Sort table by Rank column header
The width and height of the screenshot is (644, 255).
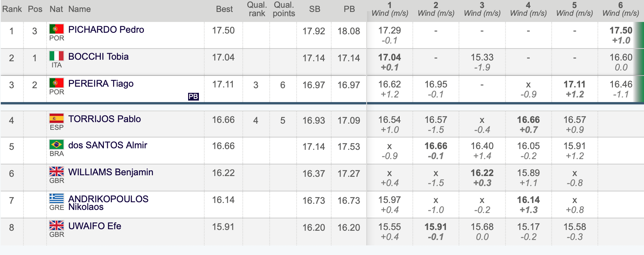pos(12,9)
